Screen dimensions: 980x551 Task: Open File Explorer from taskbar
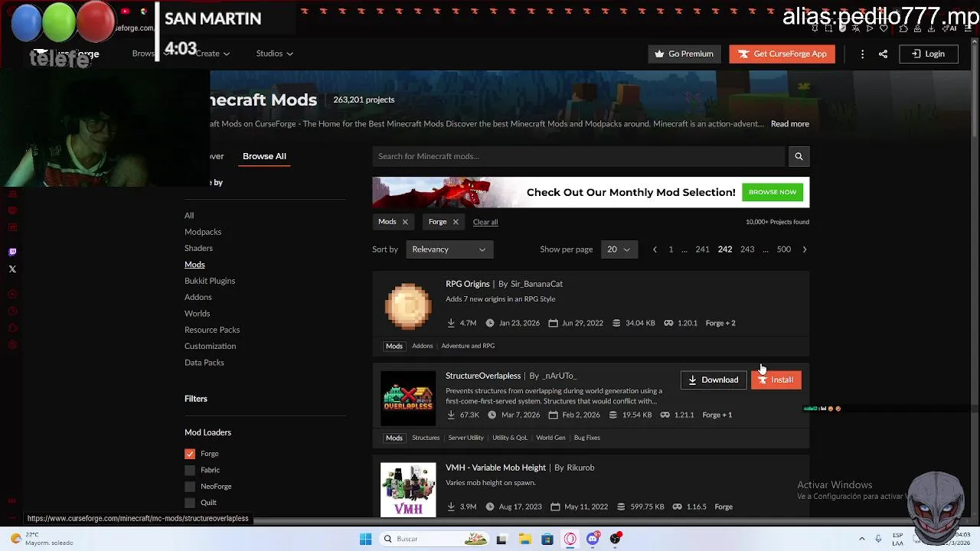pyautogui.click(x=524, y=539)
